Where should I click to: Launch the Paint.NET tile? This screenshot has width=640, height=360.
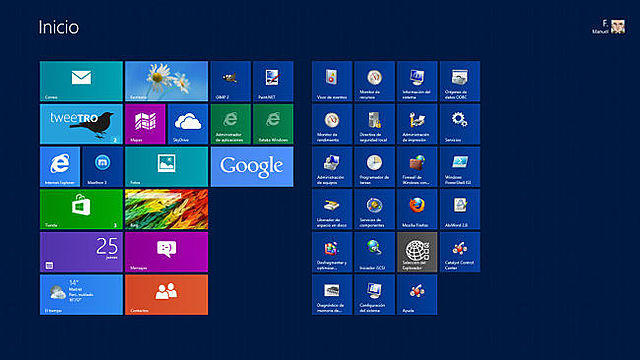tap(273, 81)
